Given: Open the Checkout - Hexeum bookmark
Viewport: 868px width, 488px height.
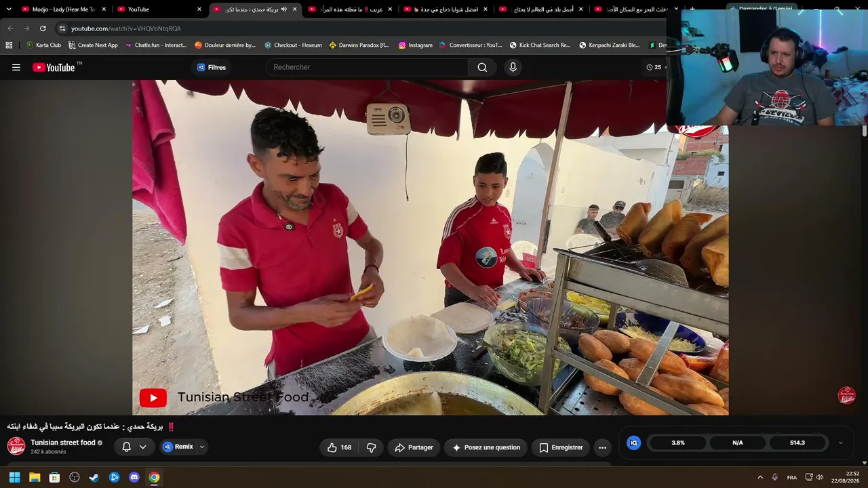Looking at the screenshot, I should pos(293,45).
